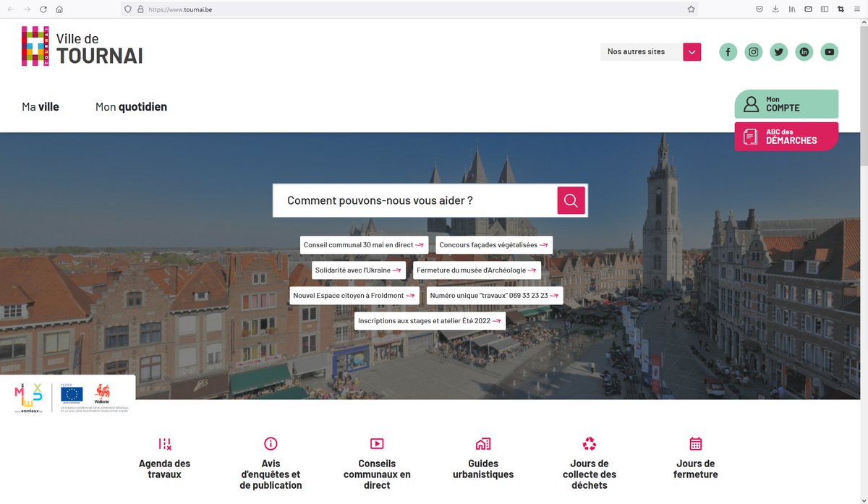Open the browser hamburger menu

(857, 9)
